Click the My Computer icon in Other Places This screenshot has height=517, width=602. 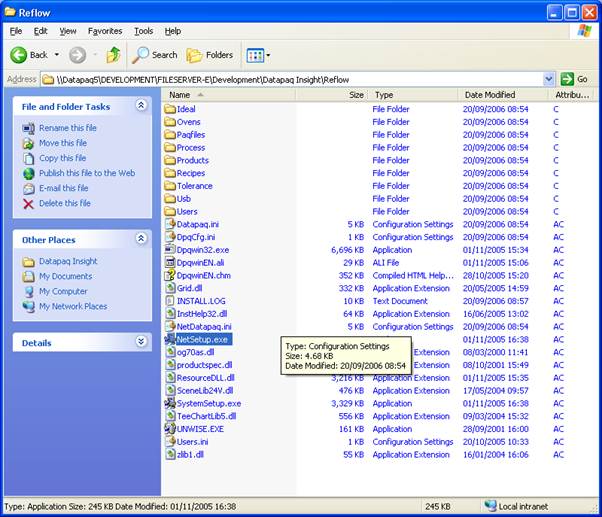tap(28, 291)
